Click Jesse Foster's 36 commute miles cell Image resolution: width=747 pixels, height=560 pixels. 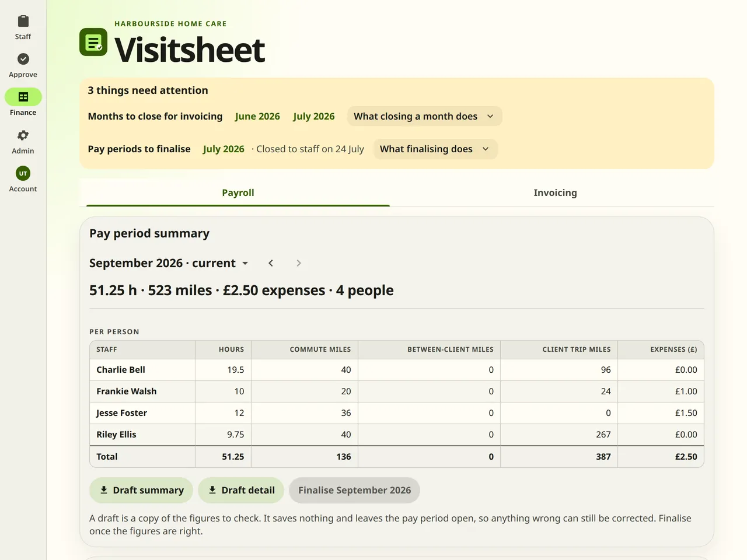tap(305, 413)
